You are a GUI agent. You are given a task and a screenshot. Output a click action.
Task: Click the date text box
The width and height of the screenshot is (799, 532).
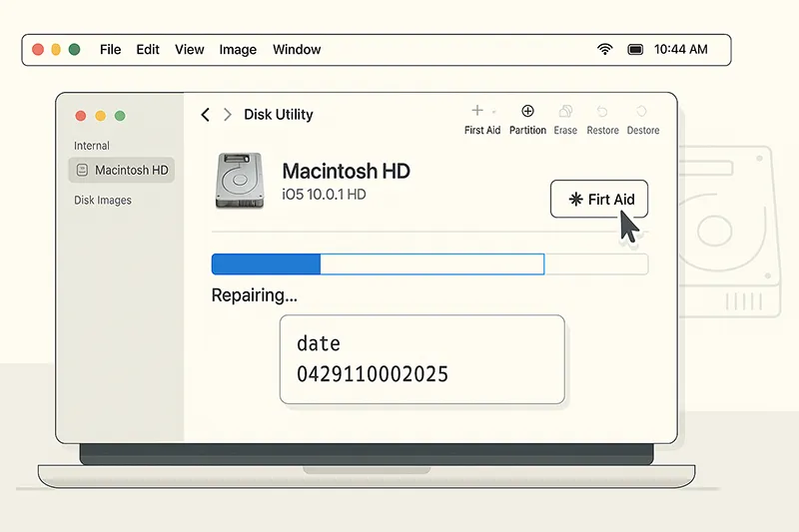421,359
